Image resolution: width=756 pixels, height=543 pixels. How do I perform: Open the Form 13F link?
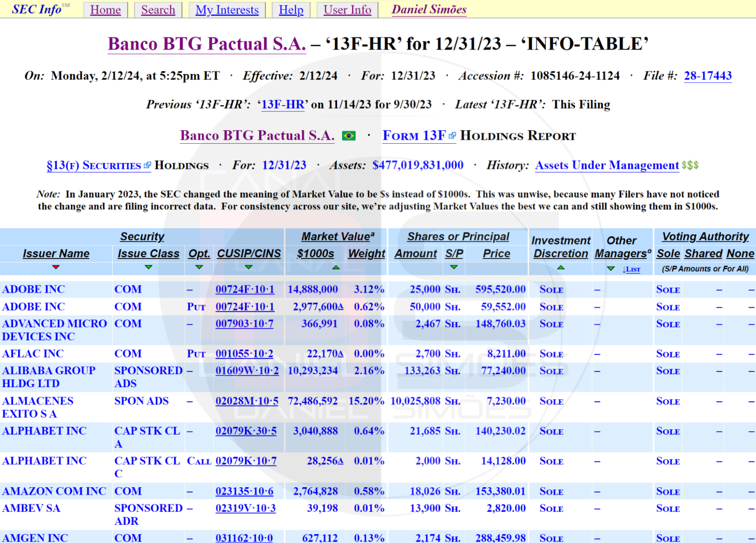pos(414,136)
